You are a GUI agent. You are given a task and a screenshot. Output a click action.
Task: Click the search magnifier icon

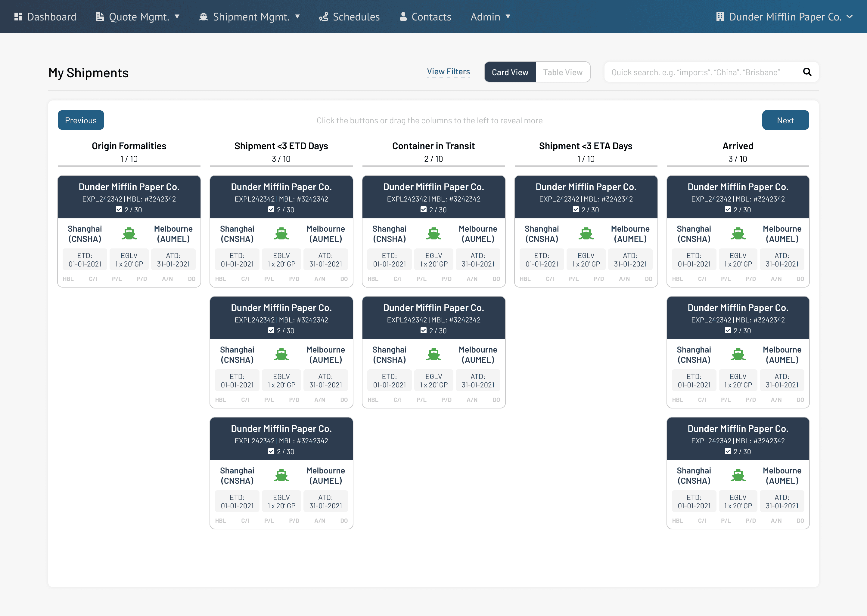click(x=807, y=72)
